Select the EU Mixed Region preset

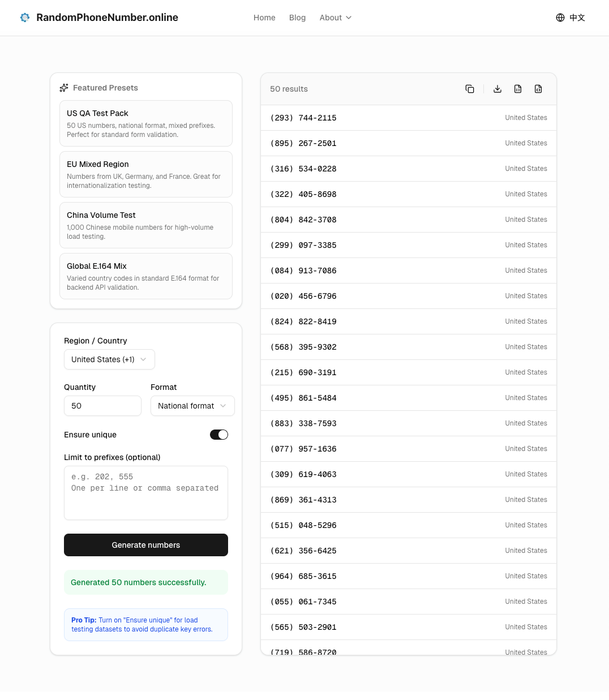146,174
